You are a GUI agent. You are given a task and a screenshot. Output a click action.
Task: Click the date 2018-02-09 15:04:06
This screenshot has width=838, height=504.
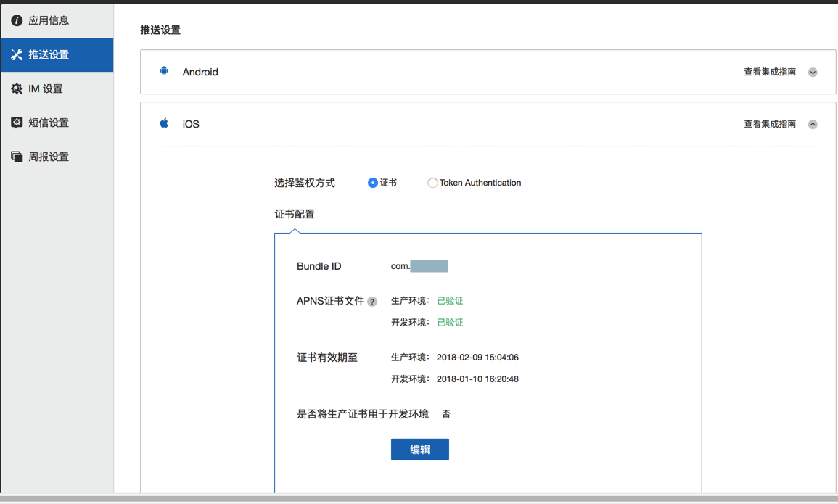pyautogui.click(x=477, y=358)
